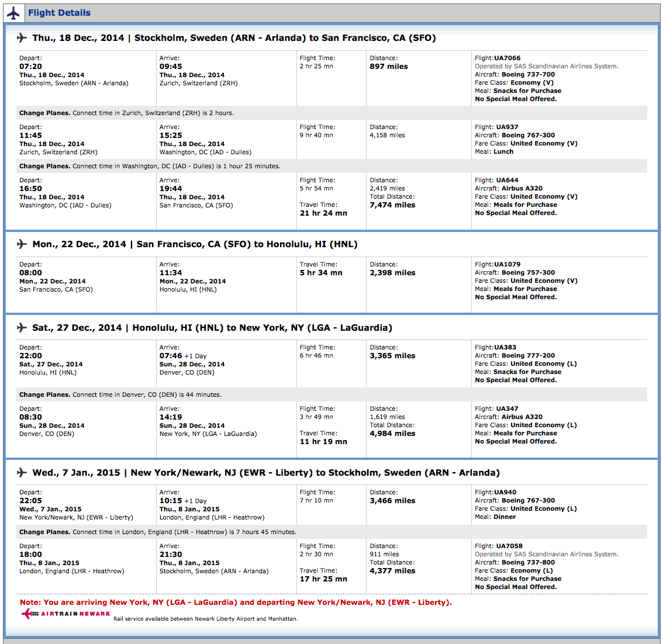Screen dimensions: 663x644
Task: Click departure time 18:00 from London
Action: click(x=30, y=555)
